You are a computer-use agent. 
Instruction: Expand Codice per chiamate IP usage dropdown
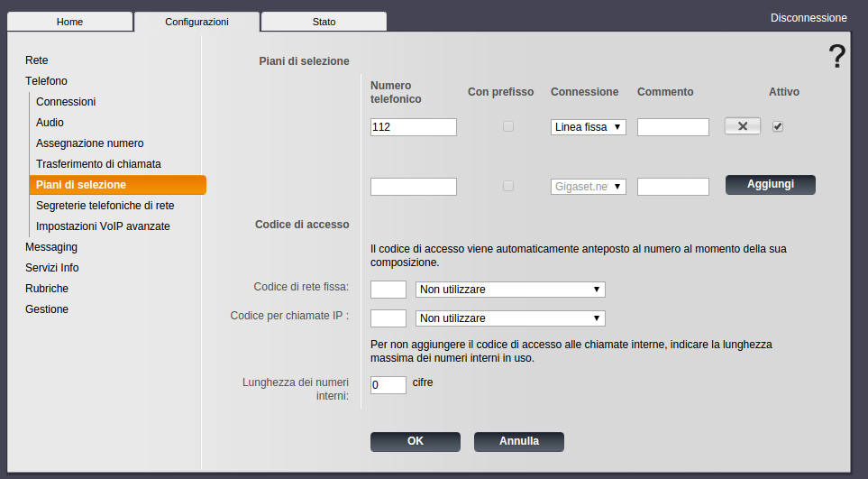point(509,318)
